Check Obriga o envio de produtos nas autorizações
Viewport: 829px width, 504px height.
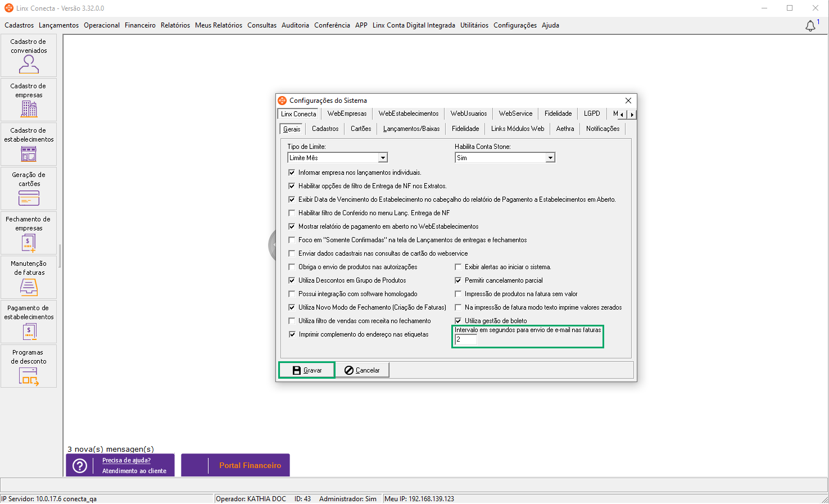point(292,267)
